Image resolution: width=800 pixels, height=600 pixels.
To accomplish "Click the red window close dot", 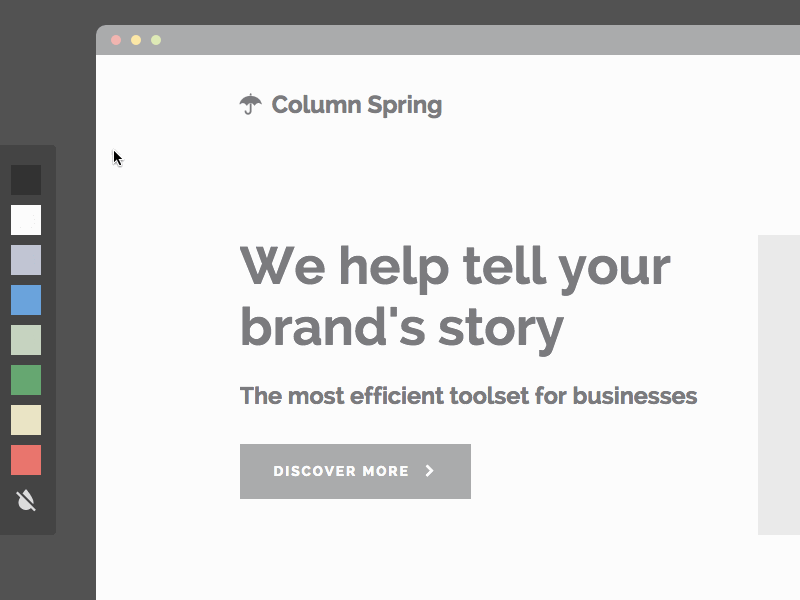I will tap(116, 40).
